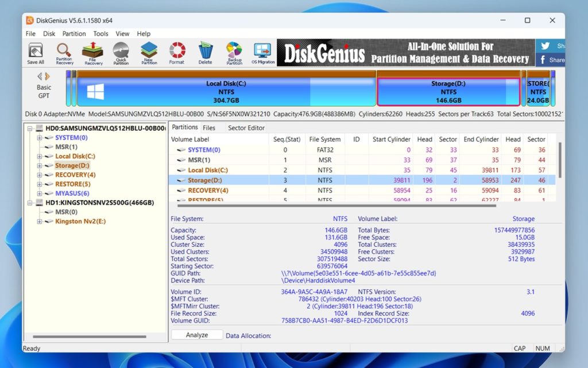588x368 pixels.
Task: Click the Delete partition icon
Action: [x=205, y=53]
